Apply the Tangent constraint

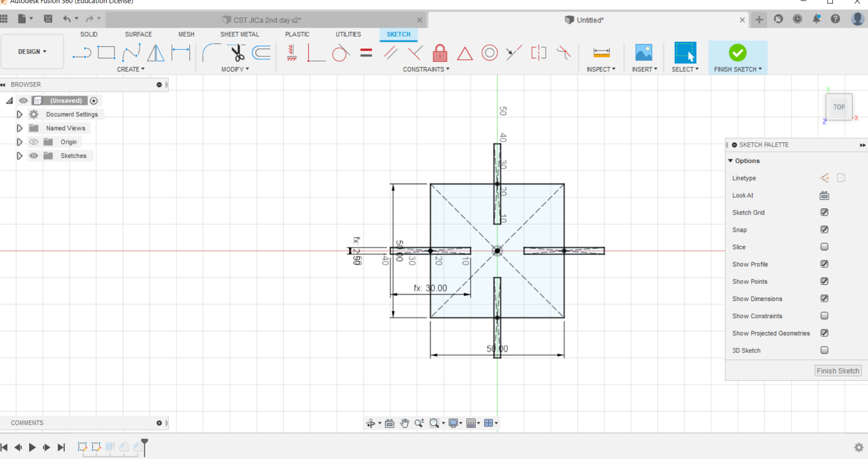point(341,53)
